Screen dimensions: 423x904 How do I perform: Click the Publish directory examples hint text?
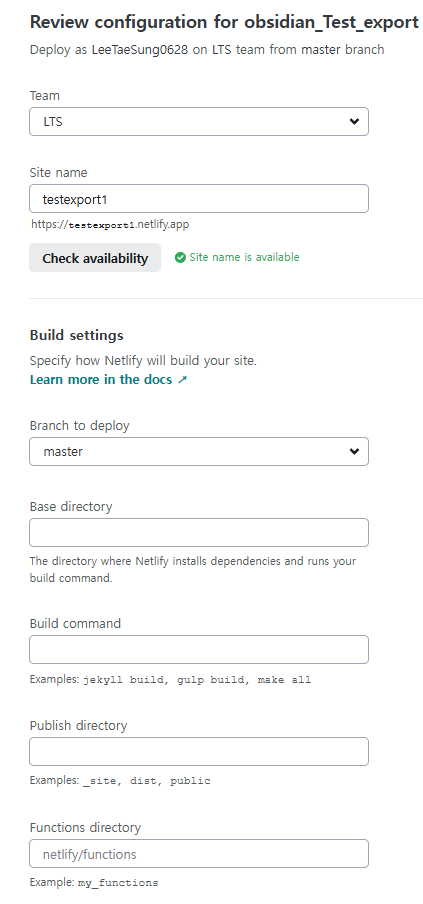tap(120, 781)
